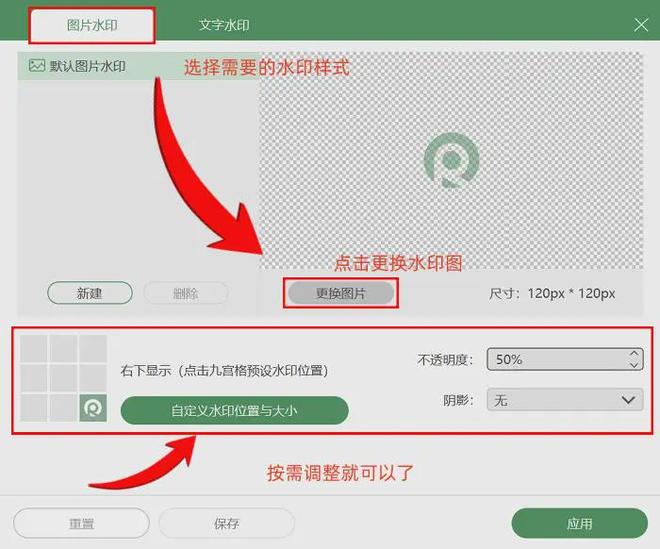Click the 应用 button
Image resolution: width=660 pixels, height=549 pixels.
coord(580,523)
